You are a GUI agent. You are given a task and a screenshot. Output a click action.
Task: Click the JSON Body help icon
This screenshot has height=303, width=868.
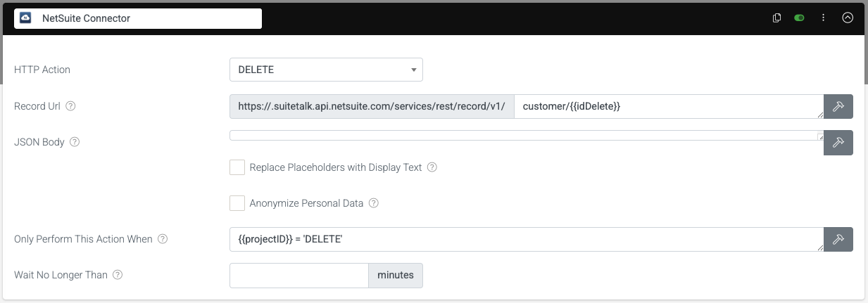(75, 142)
